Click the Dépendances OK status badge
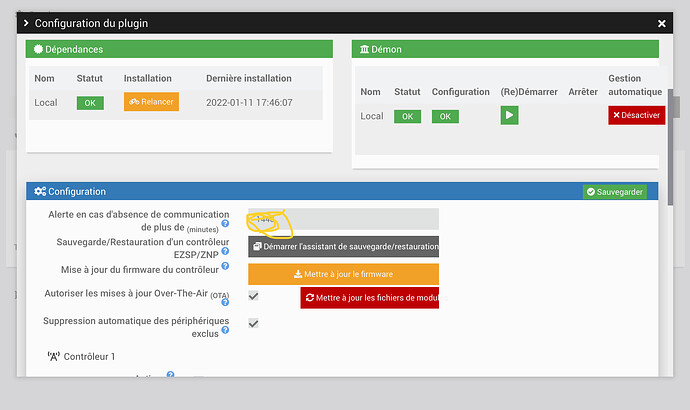Viewport: 690px width, 410px height. pos(90,103)
